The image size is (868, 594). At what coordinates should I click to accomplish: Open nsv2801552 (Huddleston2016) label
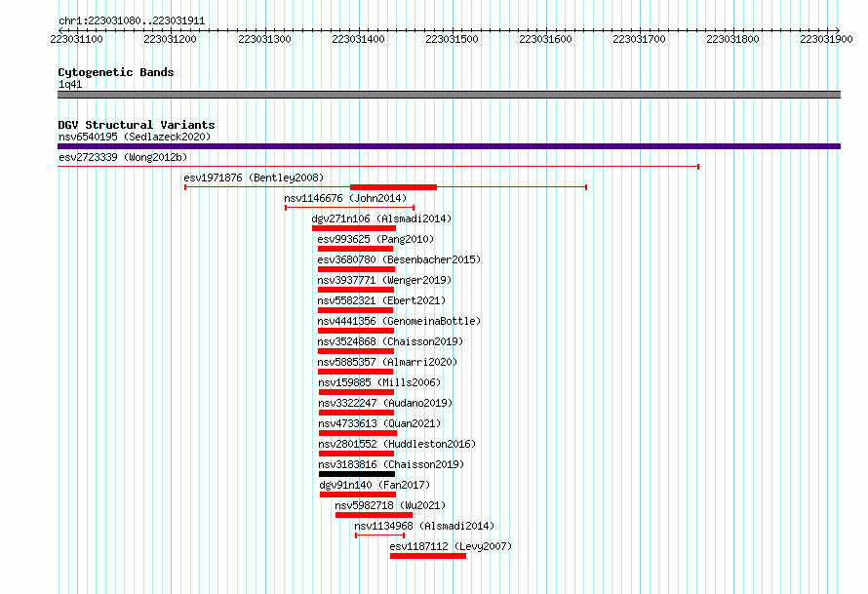(x=397, y=444)
